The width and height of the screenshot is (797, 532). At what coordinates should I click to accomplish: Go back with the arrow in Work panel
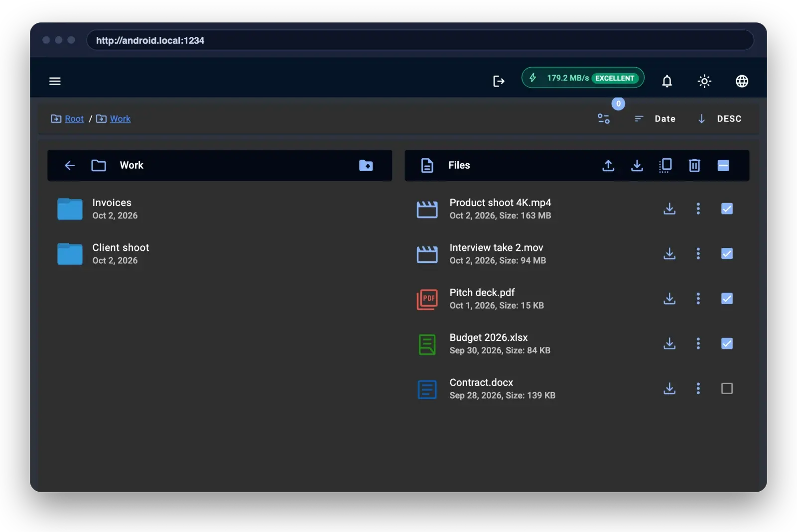coord(70,165)
